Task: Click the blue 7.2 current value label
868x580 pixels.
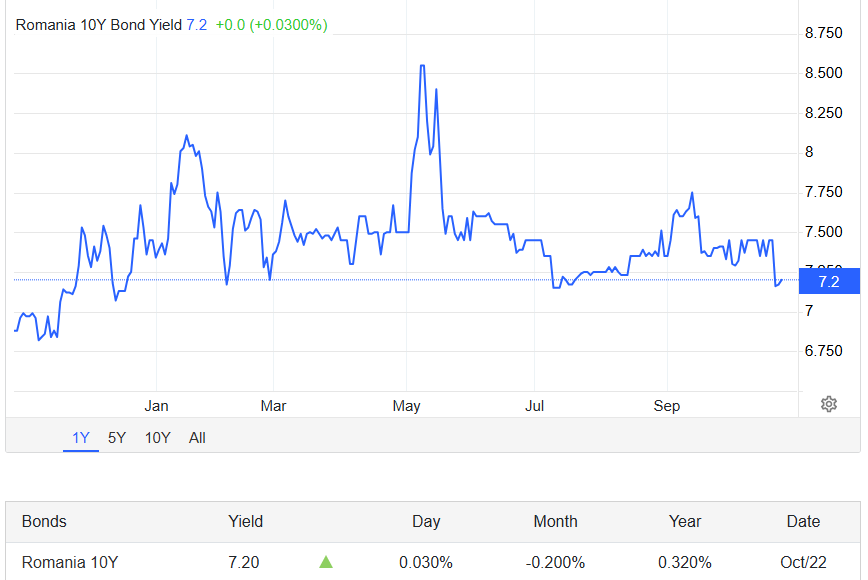Action: pyautogui.click(x=829, y=281)
